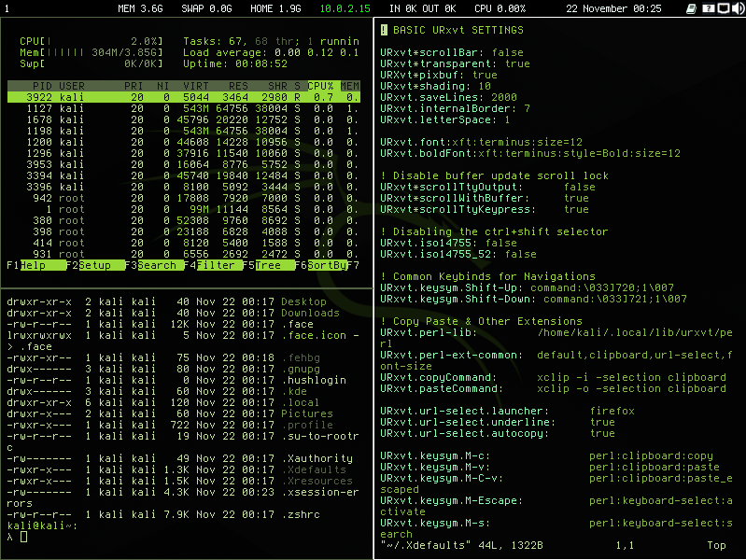Select the highlighted htop process row PID 3922

pyautogui.click(x=184, y=97)
